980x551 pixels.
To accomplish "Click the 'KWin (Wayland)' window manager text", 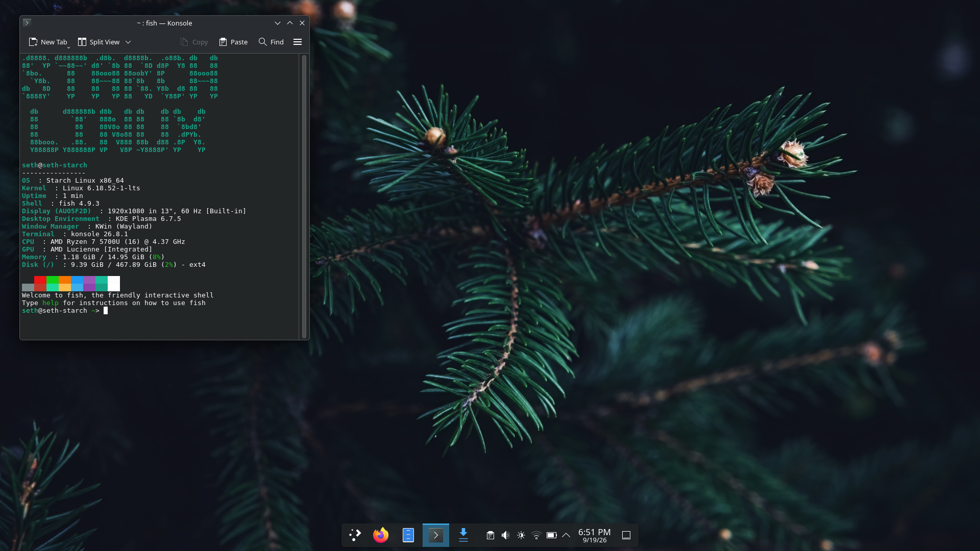I will tap(124, 227).
